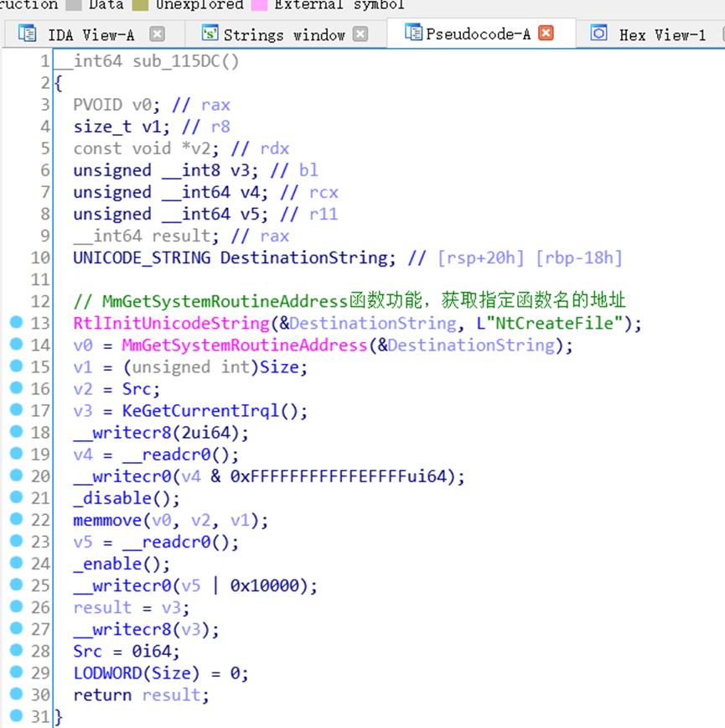Toggle breakpoint dot on line 25

[x=16, y=584]
